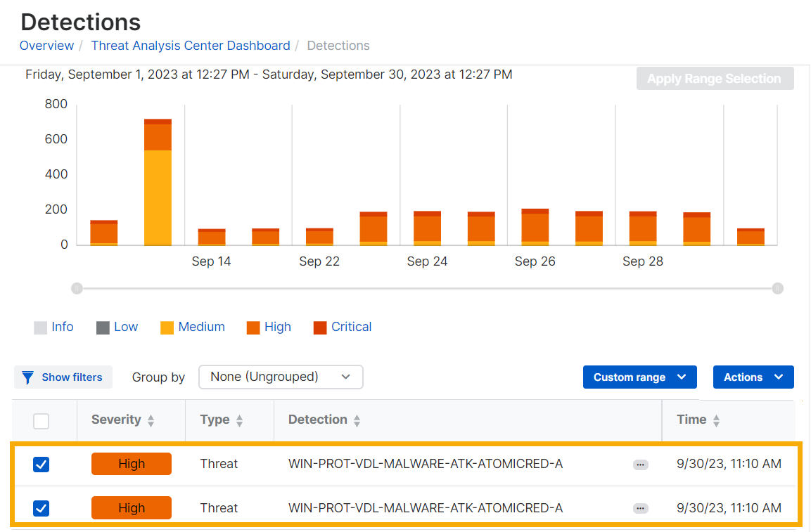Open the Custom range dropdown
Screen dimensions: 811x532
coord(639,377)
